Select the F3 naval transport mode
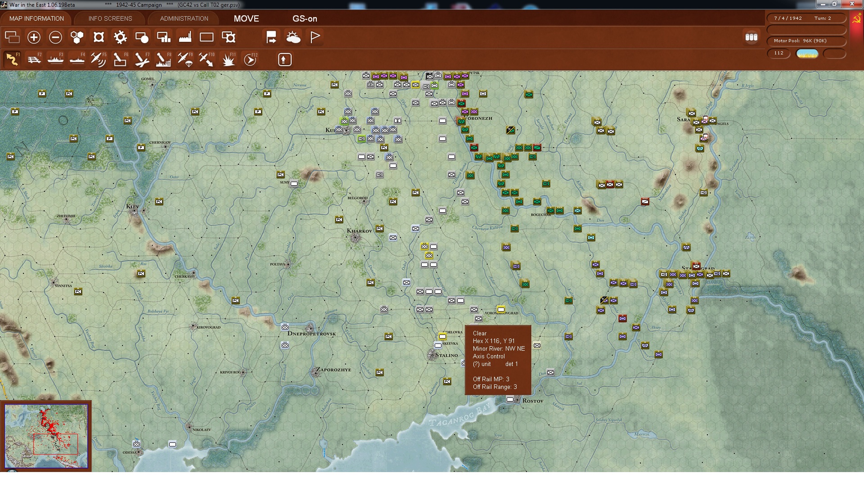This screenshot has width=864, height=504. [x=55, y=59]
